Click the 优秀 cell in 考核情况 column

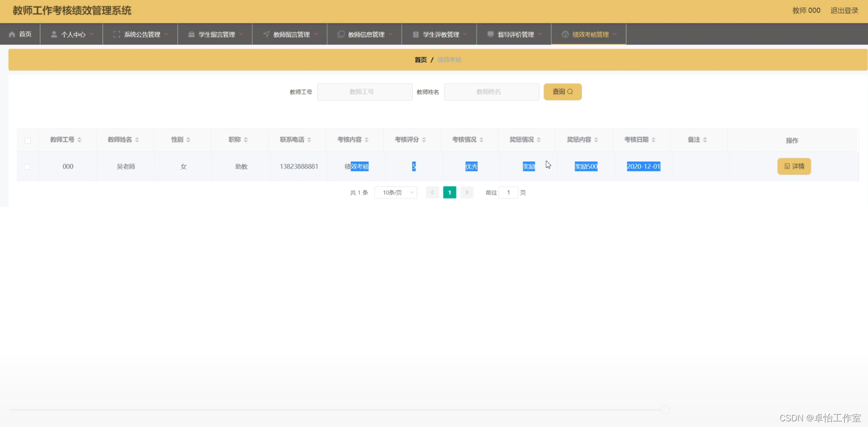point(471,167)
